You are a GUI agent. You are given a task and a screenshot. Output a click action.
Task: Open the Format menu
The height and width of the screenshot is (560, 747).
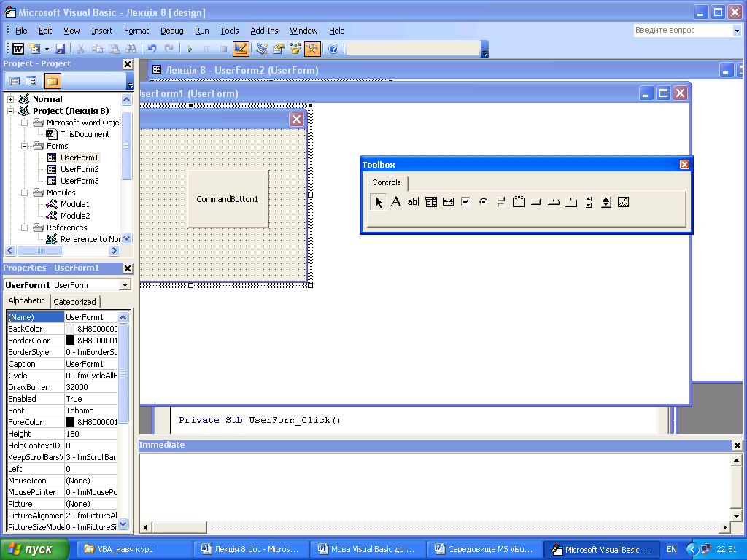coord(136,31)
